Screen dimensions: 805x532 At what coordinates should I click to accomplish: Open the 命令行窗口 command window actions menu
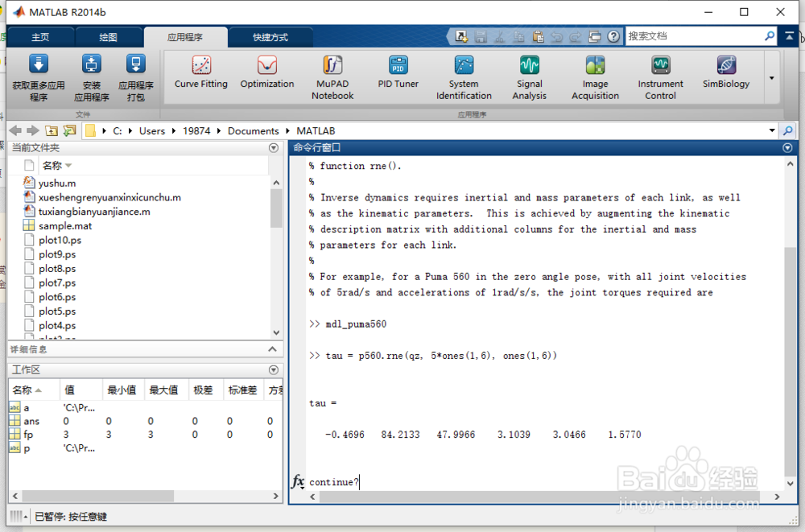[787, 148]
